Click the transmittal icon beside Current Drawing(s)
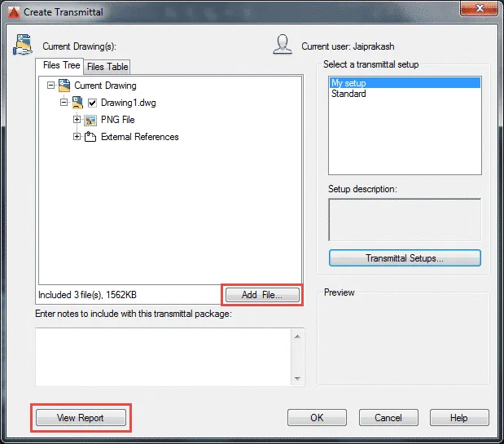This screenshot has width=504, height=444. coord(23,45)
